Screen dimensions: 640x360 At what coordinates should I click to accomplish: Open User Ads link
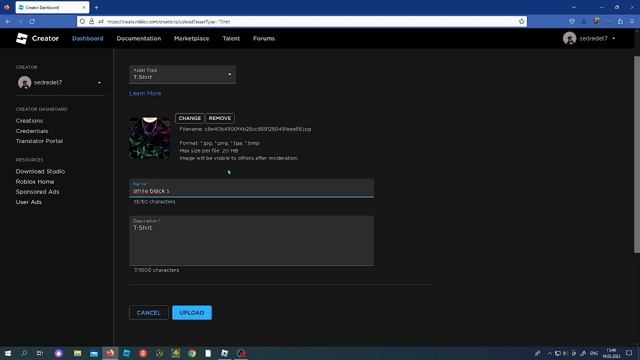(29, 202)
